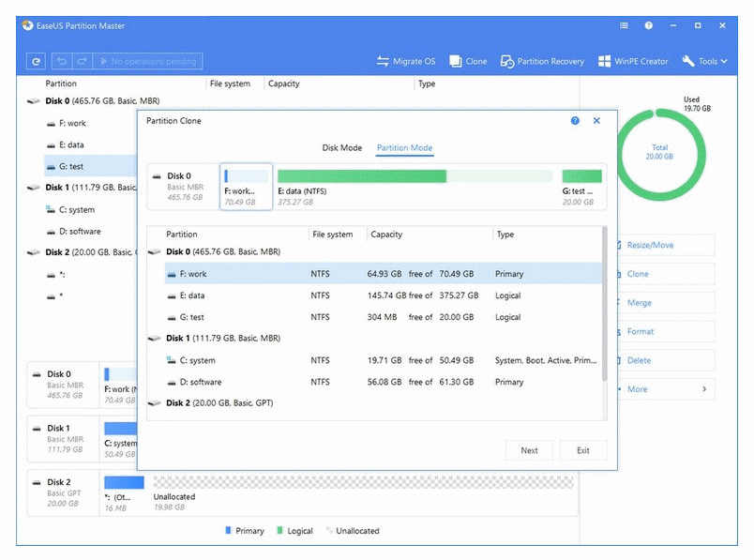Launch Partition Recovery

pos(542,62)
